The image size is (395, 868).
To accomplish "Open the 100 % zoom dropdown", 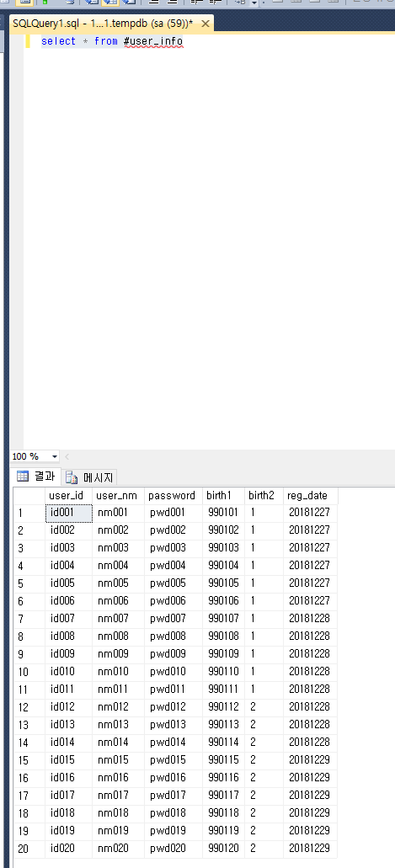I will click(x=54, y=456).
